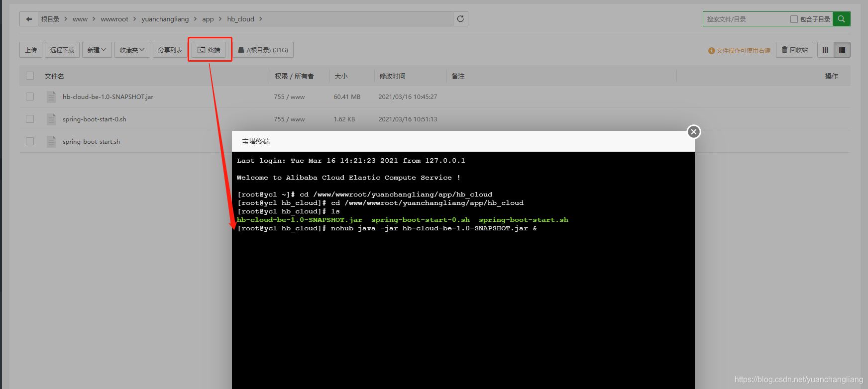
Task: Open file hb-cloud-be-1.0-SNAPSHOT.jar by name
Action: pyautogui.click(x=108, y=97)
